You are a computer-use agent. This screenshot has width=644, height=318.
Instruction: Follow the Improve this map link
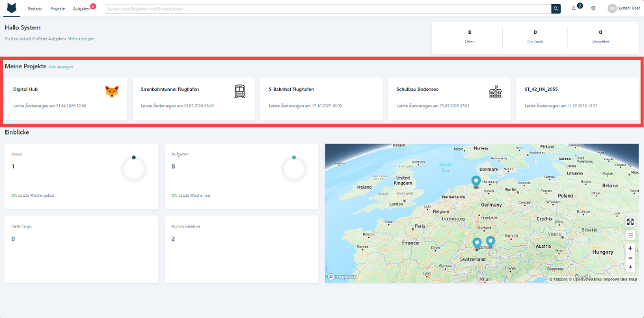click(620, 280)
